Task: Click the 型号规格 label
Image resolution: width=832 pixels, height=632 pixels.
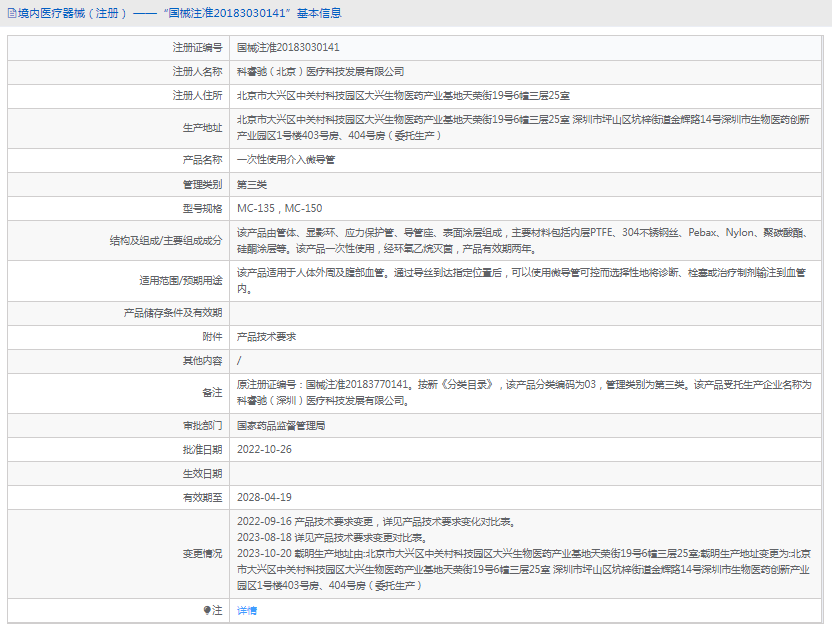Action: (x=203, y=209)
